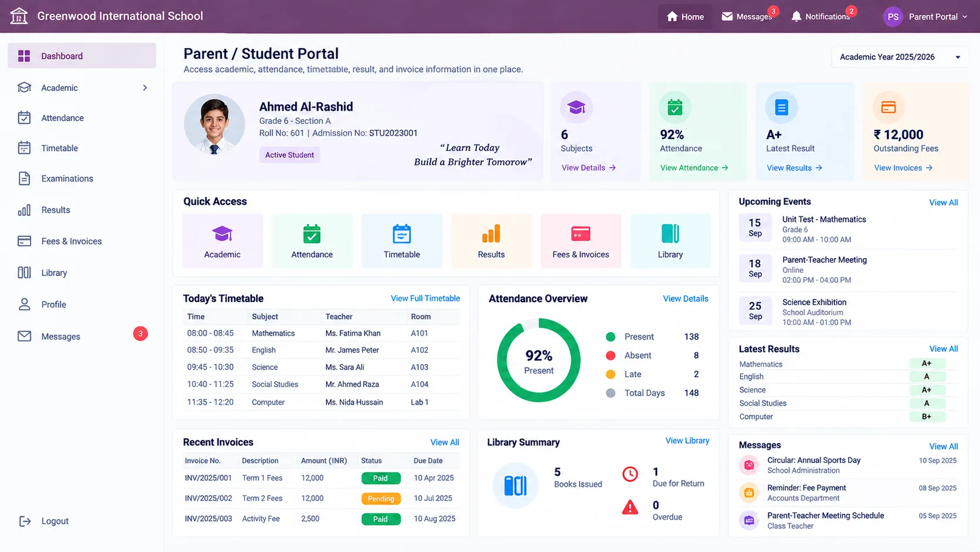Open Attendance quick access calendar icon
Viewport: 980px width, 552px height.
[x=312, y=233]
